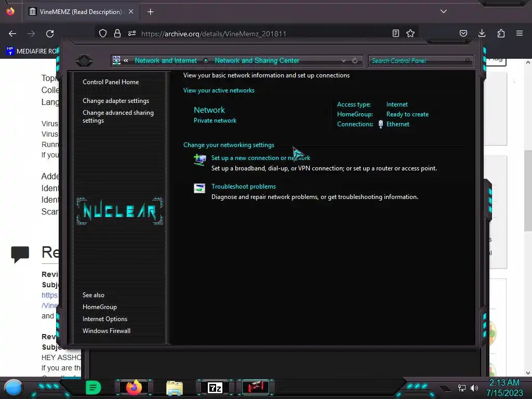Open Internet Options under See also
Viewport: 532px width, 399px height.
pos(105,319)
